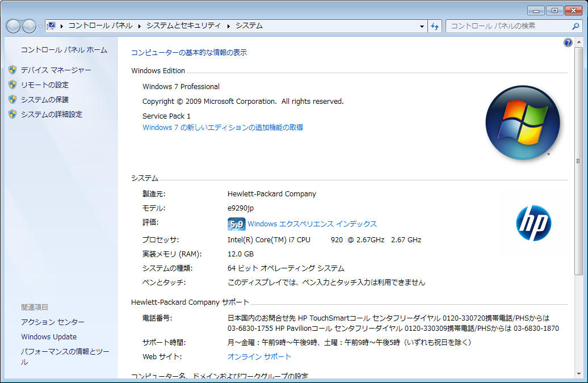The width and height of the screenshot is (588, 383).
Task: Click the Windows 7 Professional edition text
Action: pos(180,87)
